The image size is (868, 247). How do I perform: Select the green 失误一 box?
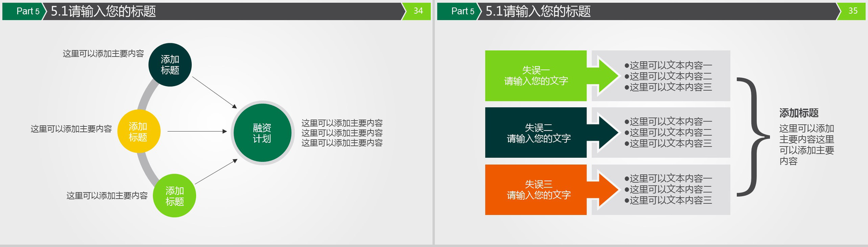coord(535,76)
